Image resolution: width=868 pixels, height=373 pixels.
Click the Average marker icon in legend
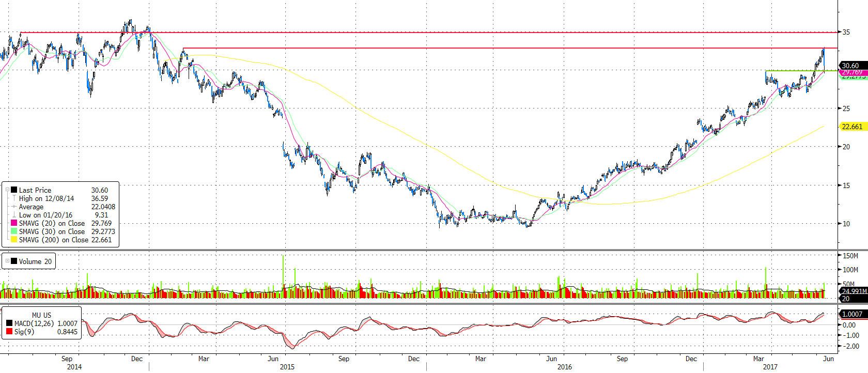coord(14,206)
